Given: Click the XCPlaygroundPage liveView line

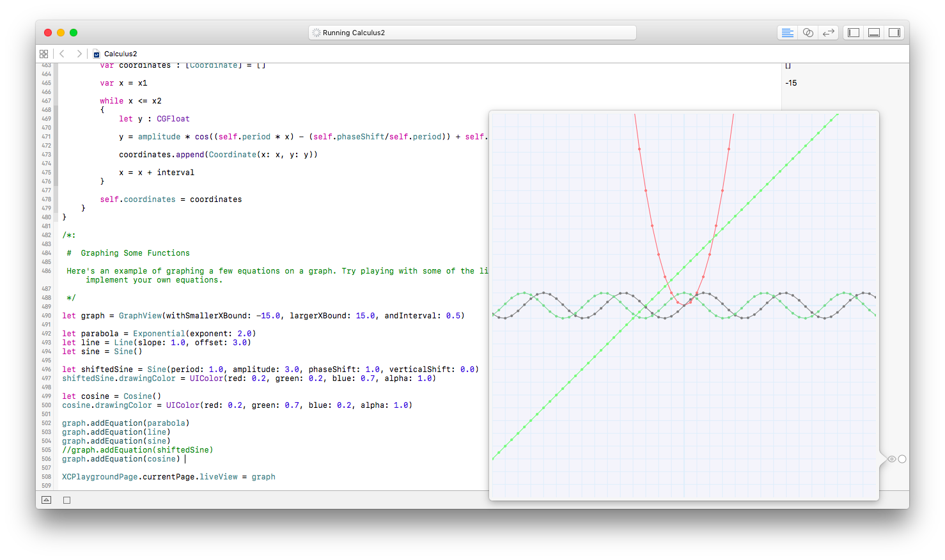Looking at the screenshot, I should [169, 477].
